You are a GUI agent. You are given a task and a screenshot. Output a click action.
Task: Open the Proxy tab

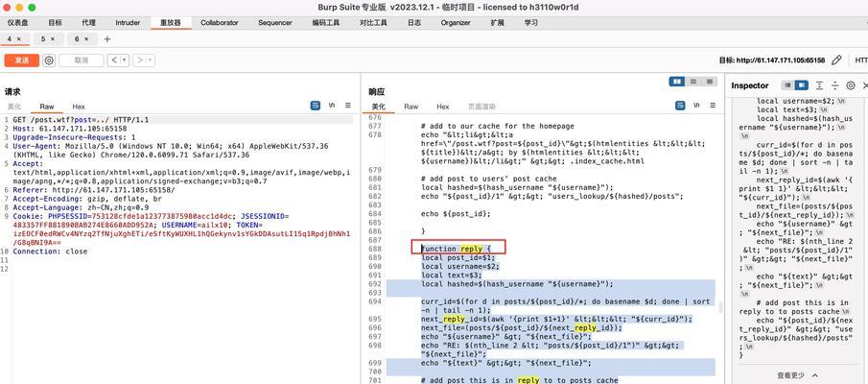[88, 23]
